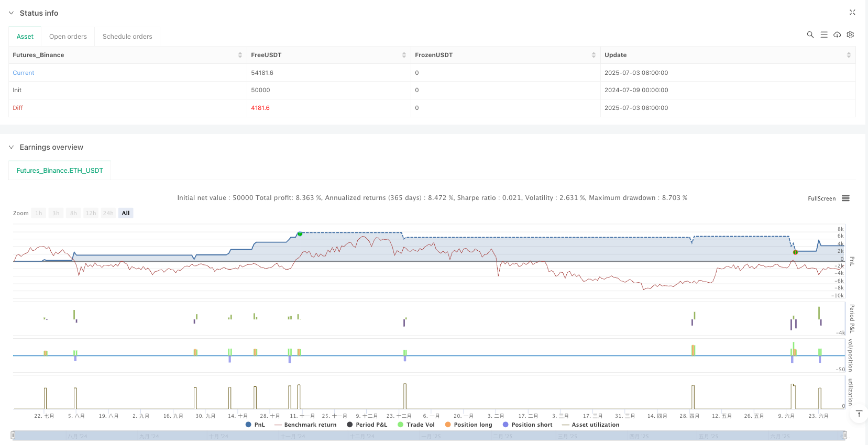Toggle the PnL series in the legend

tap(255, 425)
